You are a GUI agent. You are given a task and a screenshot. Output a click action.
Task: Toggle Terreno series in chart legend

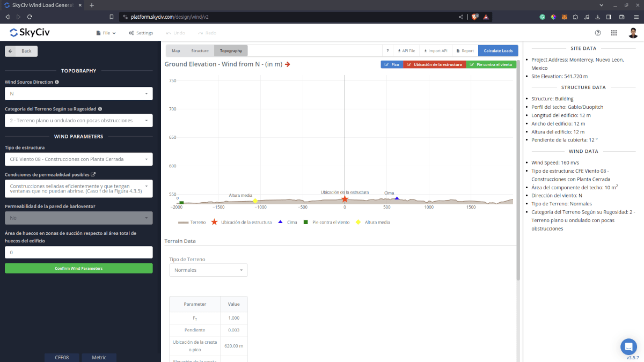(192, 222)
